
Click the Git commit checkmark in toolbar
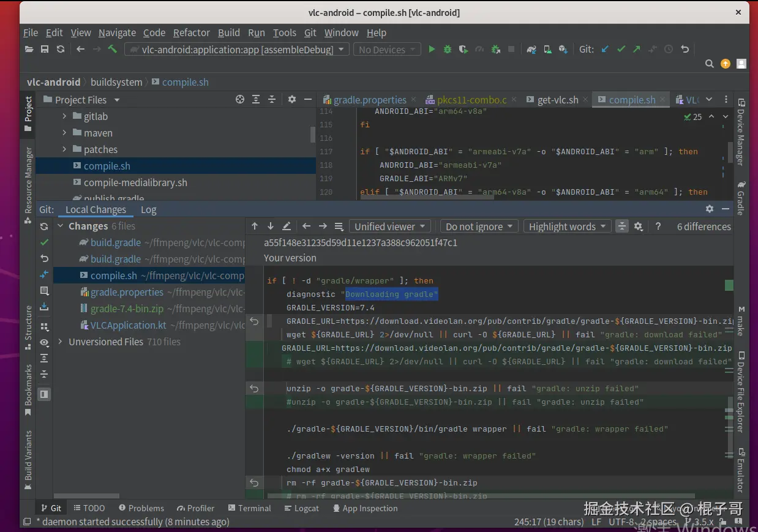tap(621, 50)
